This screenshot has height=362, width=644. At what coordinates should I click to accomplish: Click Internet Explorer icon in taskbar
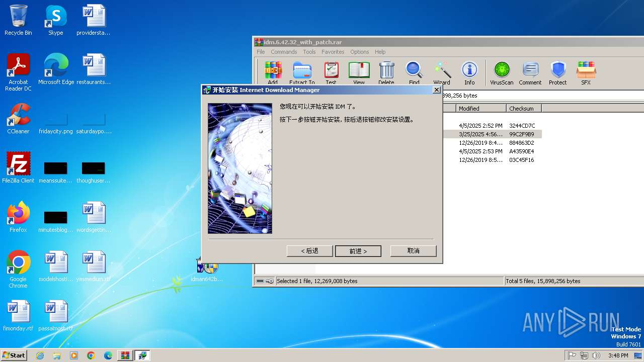tap(40, 355)
